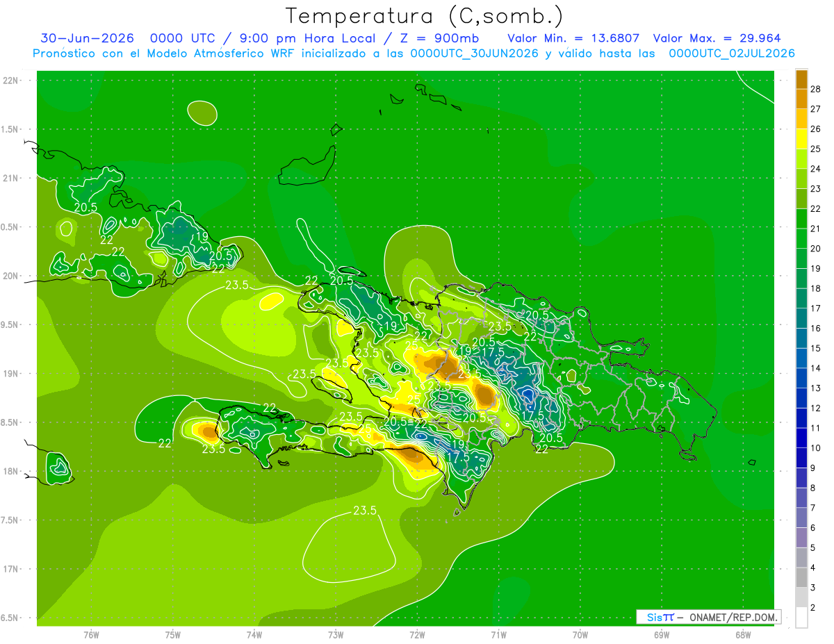Viewport: 834px width, 644px height.
Task: Select the "0000UTC_30JUN2026" initialization timestamp
Action: pyautogui.click(x=475, y=53)
